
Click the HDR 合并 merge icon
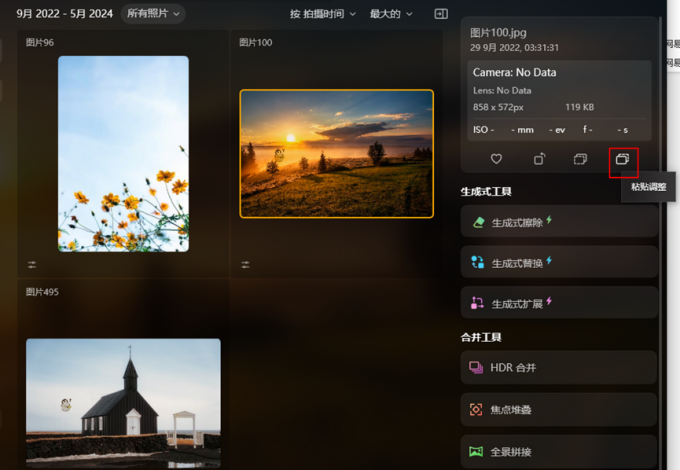click(477, 368)
